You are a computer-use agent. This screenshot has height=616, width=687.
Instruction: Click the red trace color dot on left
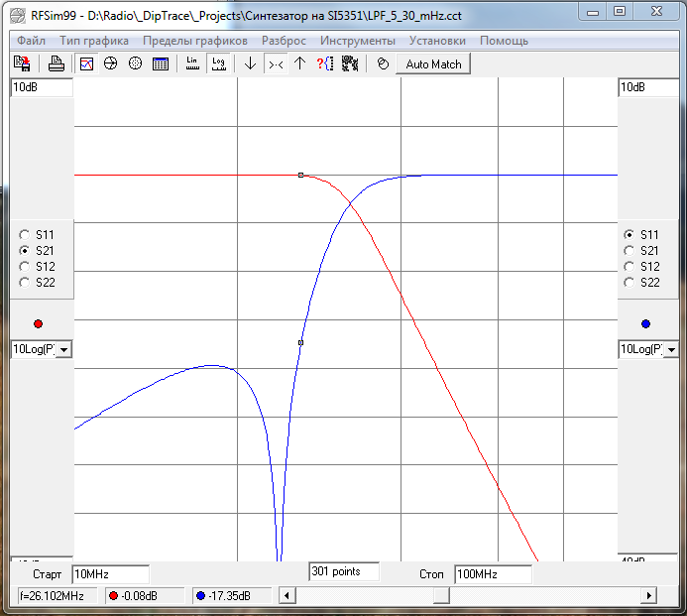coord(38,324)
